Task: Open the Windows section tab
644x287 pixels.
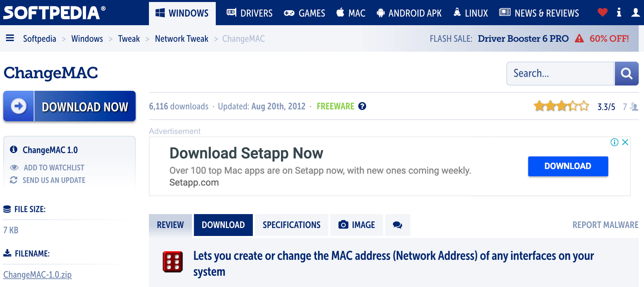Action: [x=182, y=13]
